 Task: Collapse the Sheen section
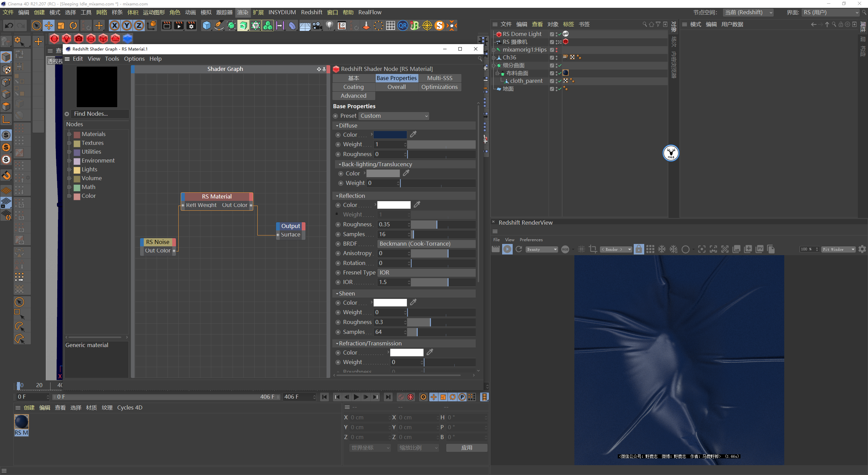point(337,294)
